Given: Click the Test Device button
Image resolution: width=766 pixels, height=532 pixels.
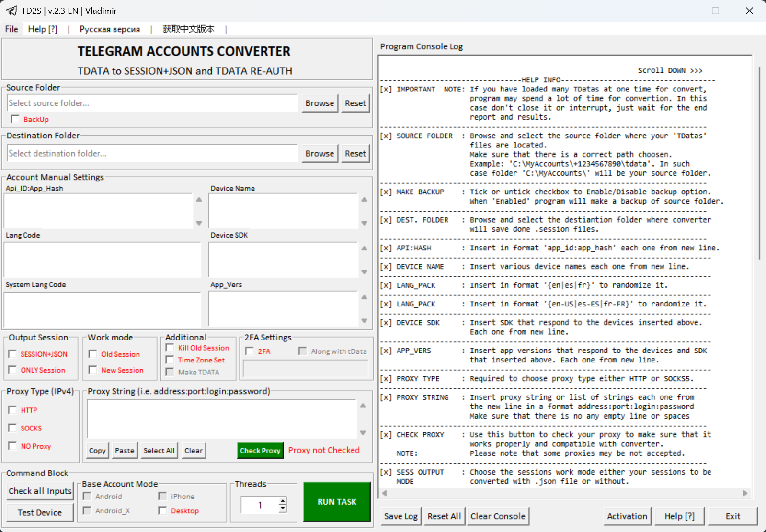Looking at the screenshot, I should click(x=40, y=512).
